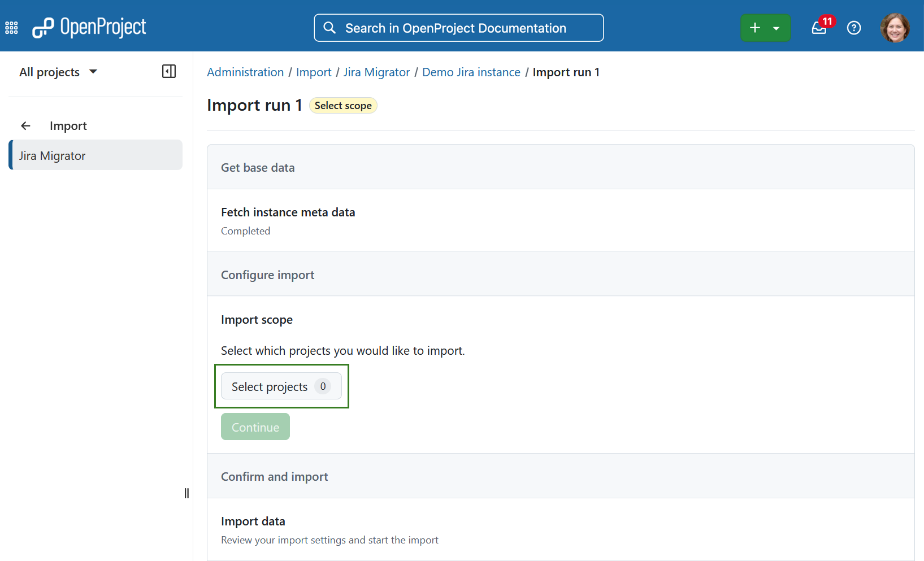
Task: Expand the create button dropdown arrow
Action: click(776, 28)
